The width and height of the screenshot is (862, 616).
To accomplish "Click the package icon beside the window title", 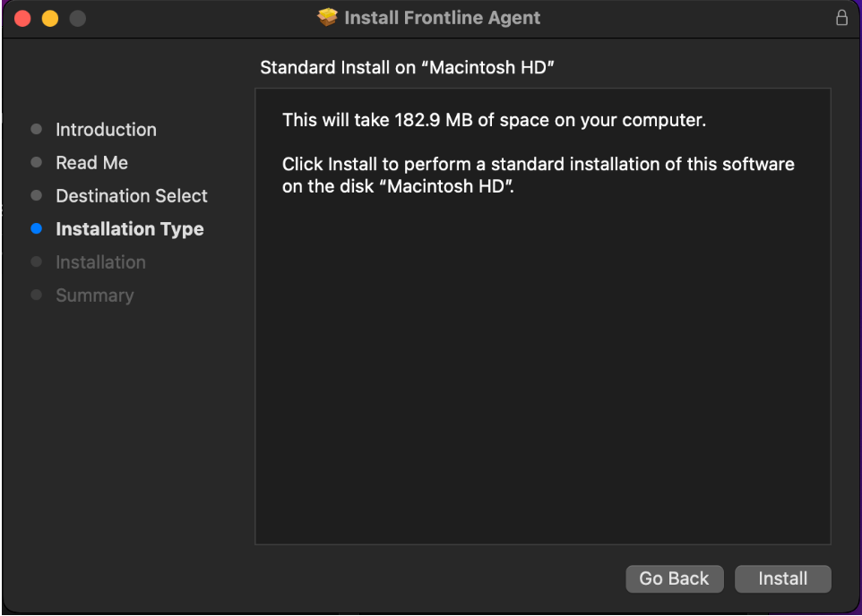I will click(328, 18).
